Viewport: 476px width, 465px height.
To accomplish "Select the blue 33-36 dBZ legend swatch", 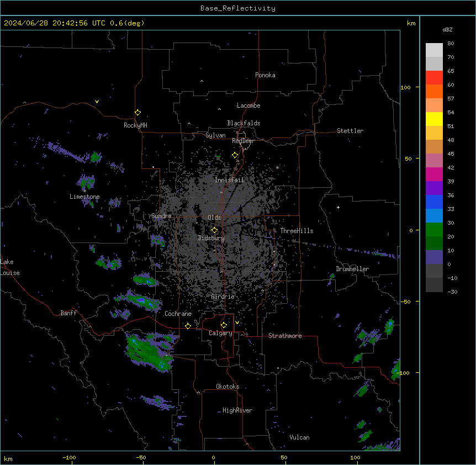I will [x=434, y=202].
